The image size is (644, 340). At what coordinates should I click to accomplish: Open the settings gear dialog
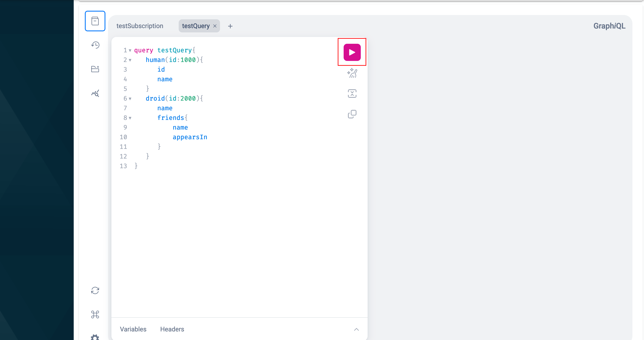pos(95,337)
